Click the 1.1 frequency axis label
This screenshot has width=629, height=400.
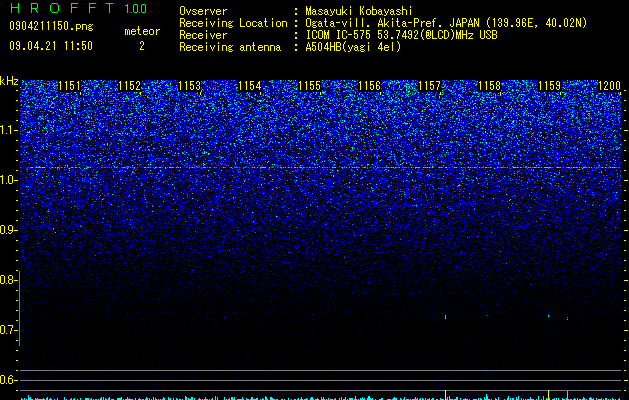[9, 130]
